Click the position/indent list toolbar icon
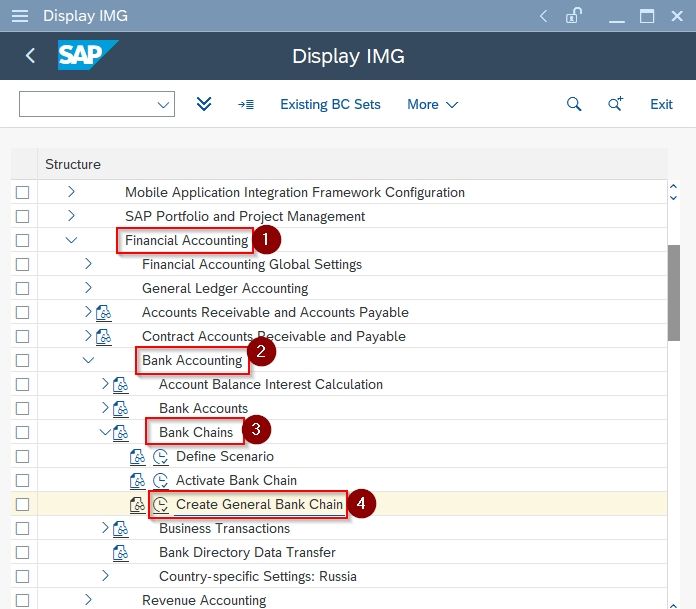The height and width of the screenshot is (609, 696). (x=246, y=105)
